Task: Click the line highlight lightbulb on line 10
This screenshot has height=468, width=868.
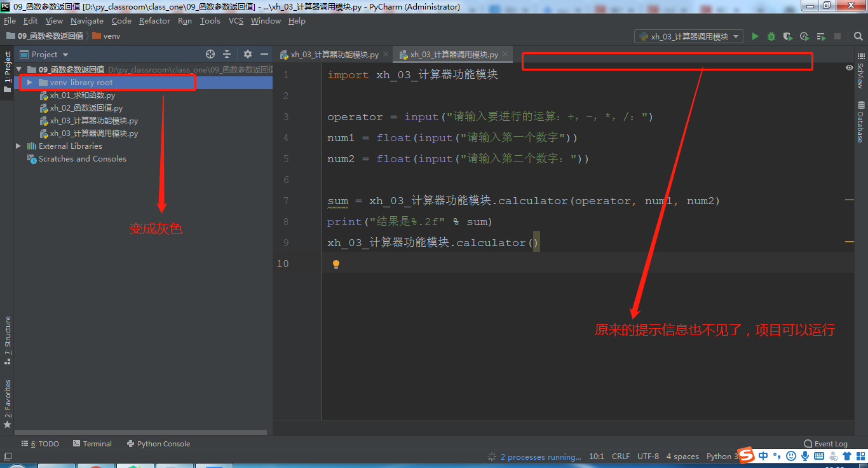Action: (336, 263)
